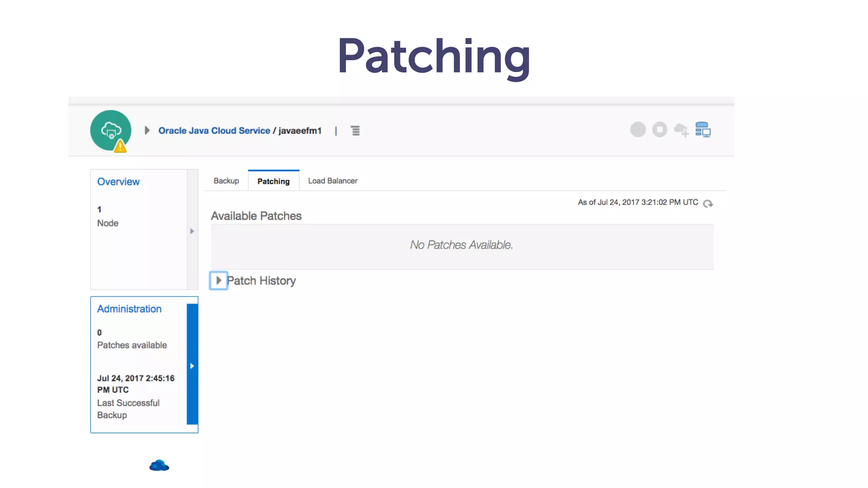Expand the triangle before Oracle Java Cloud Service
This screenshot has width=868, height=488.
[147, 130]
